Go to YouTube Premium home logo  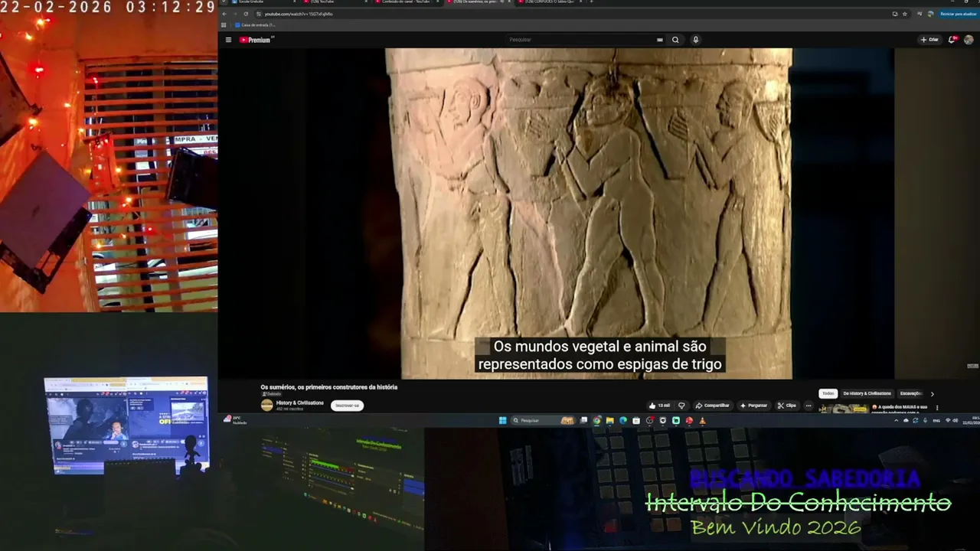tap(256, 40)
